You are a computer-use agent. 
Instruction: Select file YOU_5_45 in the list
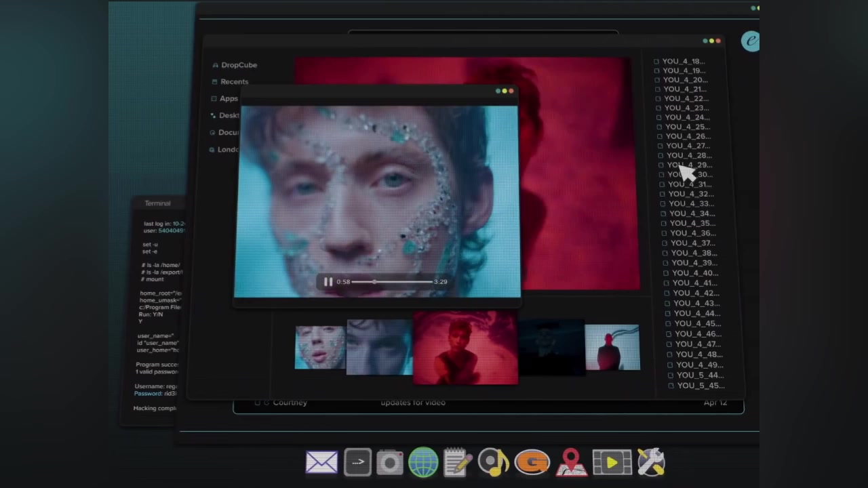[701, 386]
